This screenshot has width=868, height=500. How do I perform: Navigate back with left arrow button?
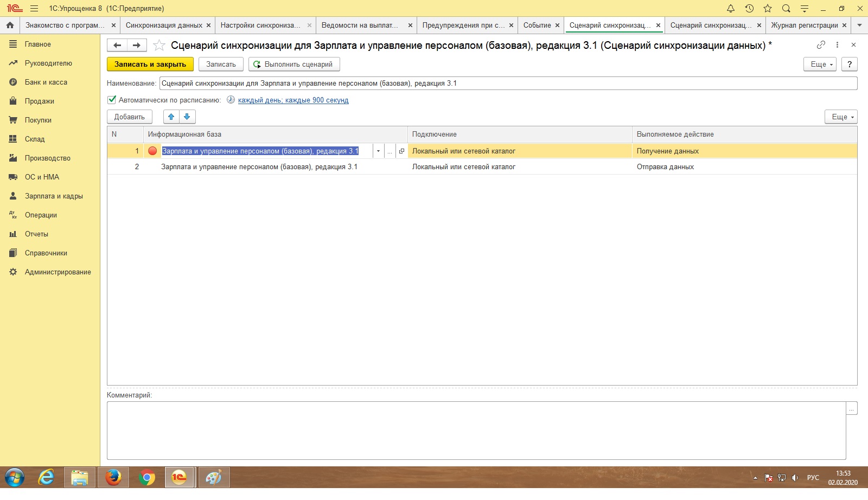(x=117, y=45)
